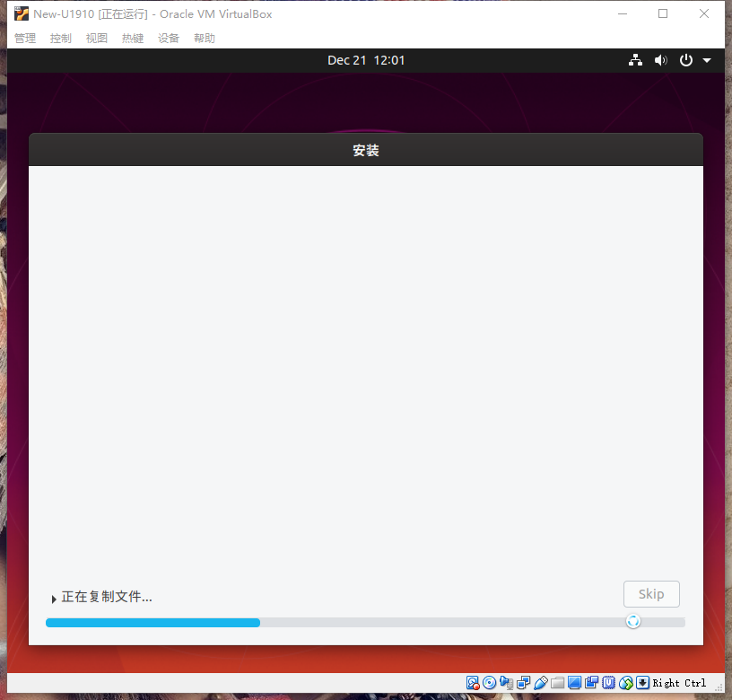Open the 帮助 menu
The image size is (732, 700).
205,39
